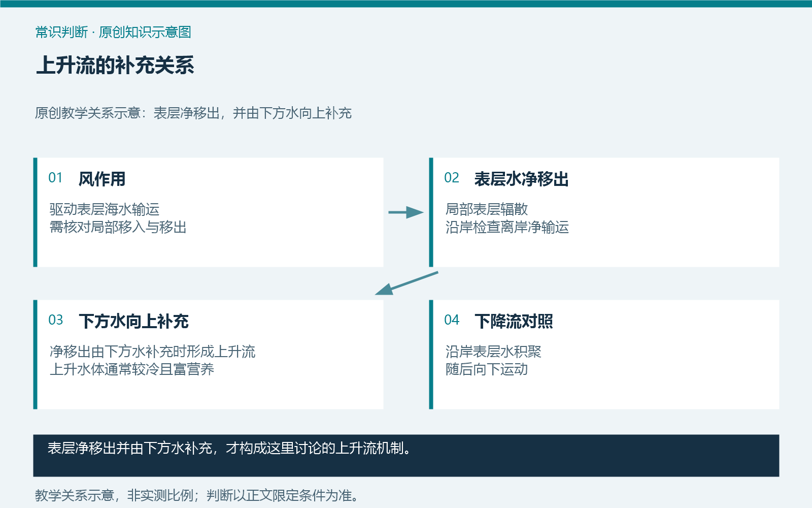This screenshot has width=812, height=508.
Task: Click the header text 常识判断 · 原创知识示意图
Action: [113, 32]
